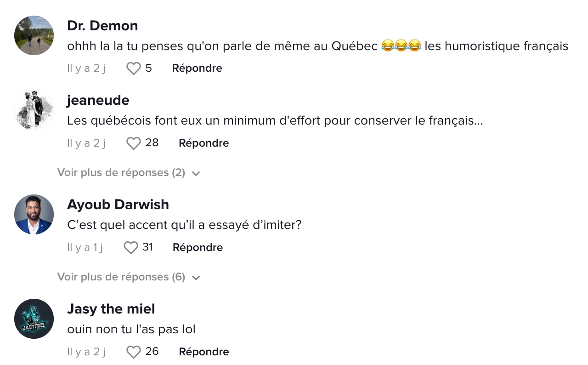Click Répondre under jeaneude's comment
The height and width of the screenshot is (365, 588).
pos(204,143)
